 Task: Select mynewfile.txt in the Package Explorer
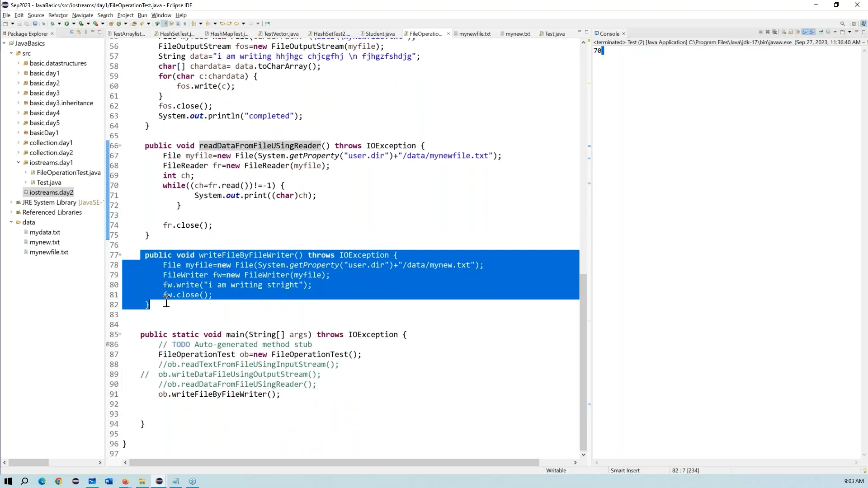pyautogui.click(x=48, y=252)
